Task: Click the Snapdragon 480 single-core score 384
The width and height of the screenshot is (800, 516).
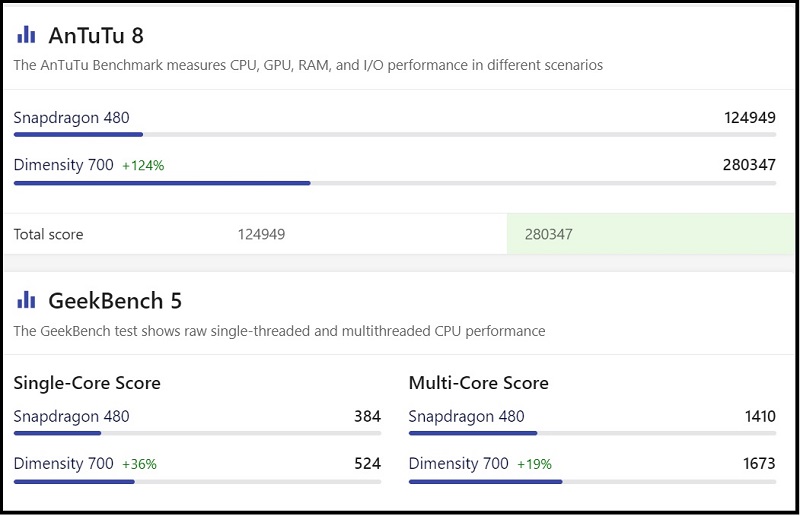Action: [367, 416]
